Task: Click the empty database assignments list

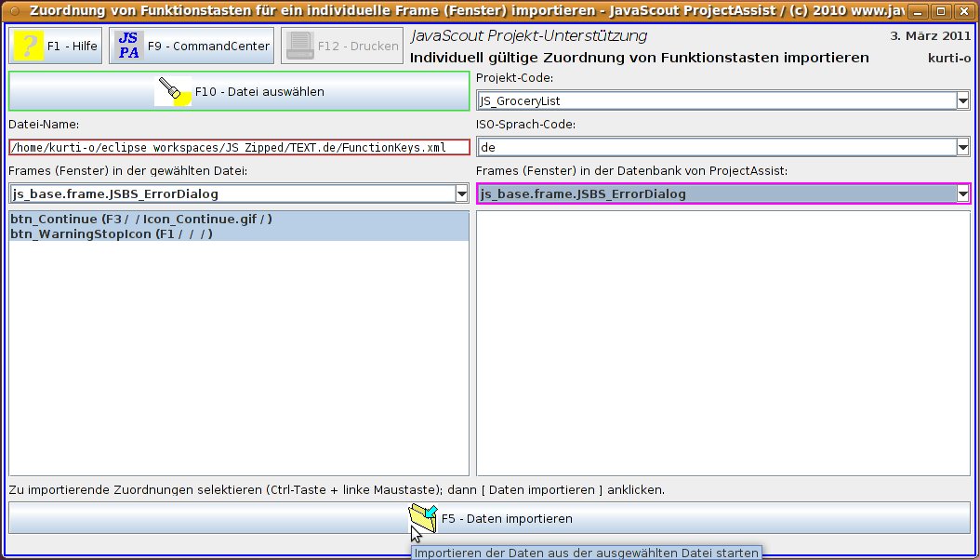Action: [722, 343]
